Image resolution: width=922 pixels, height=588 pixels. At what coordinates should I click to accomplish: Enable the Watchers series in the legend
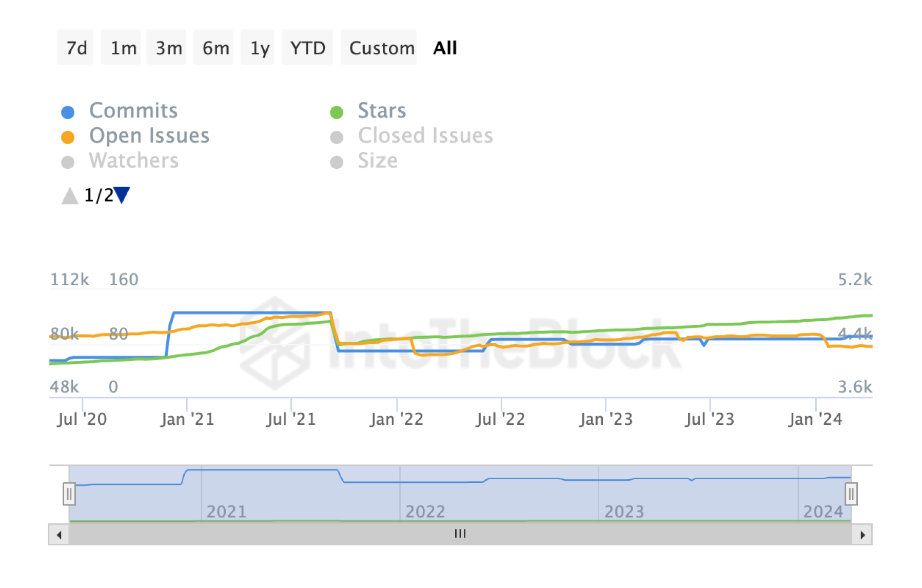(133, 161)
